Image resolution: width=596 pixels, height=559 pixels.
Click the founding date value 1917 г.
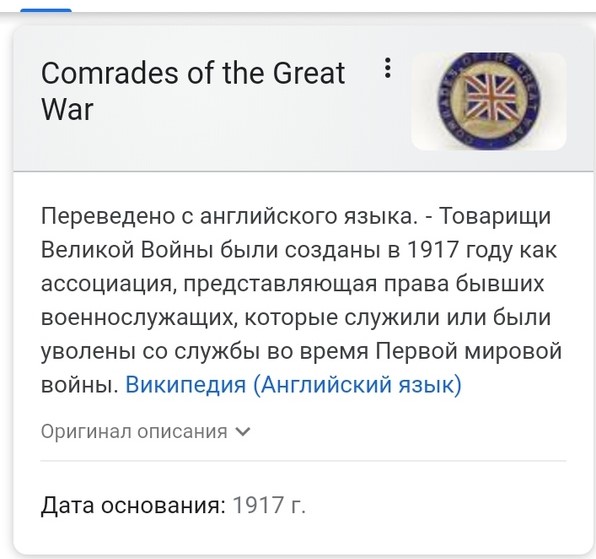click(x=269, y=505)
